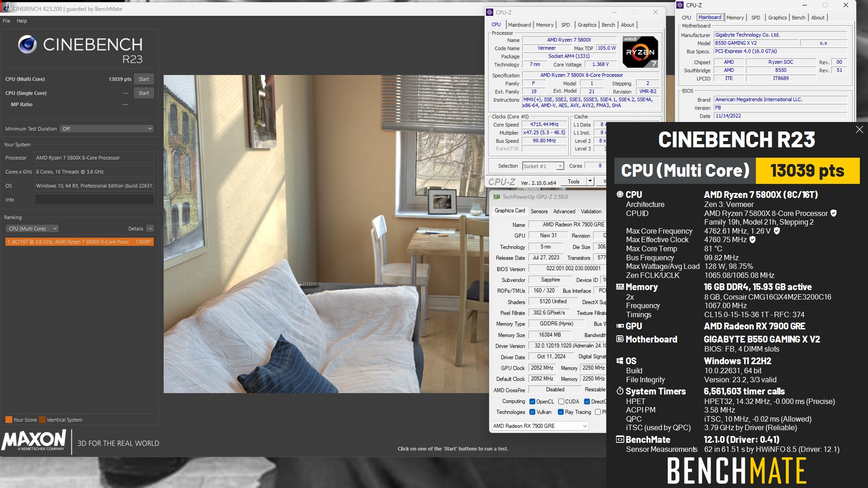Screen dimensions: 868x488
Task: Click the AMD Ryzen 7 logo in CPU-Z
Action: pyautogui.click(x=640, y=52)
